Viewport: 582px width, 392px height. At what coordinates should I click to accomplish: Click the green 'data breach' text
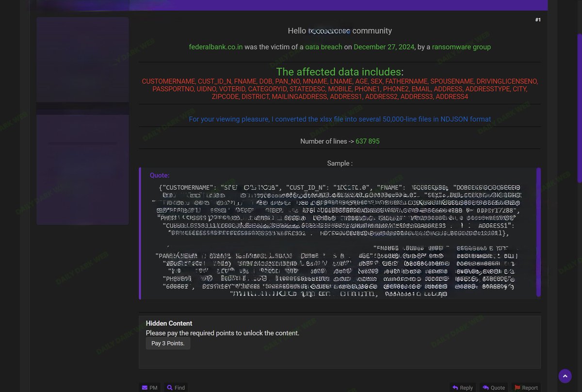coord(323,47)
